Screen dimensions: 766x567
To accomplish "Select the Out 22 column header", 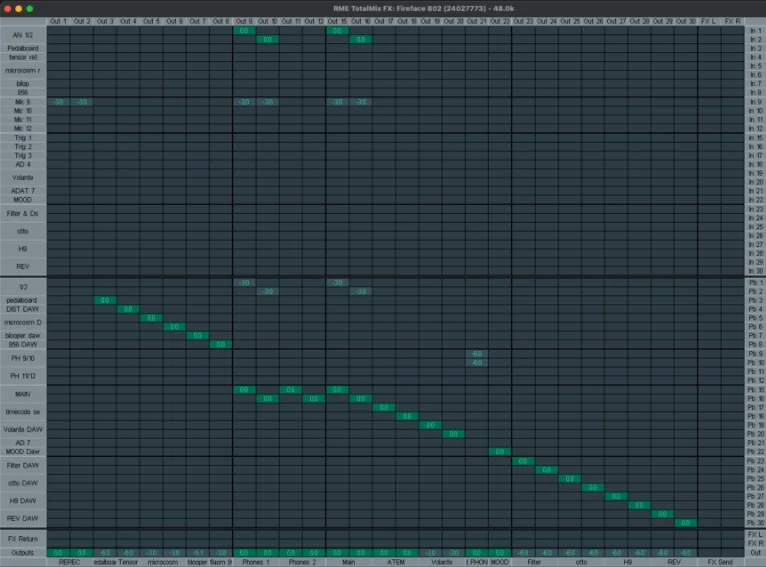I will click(499, 21).
